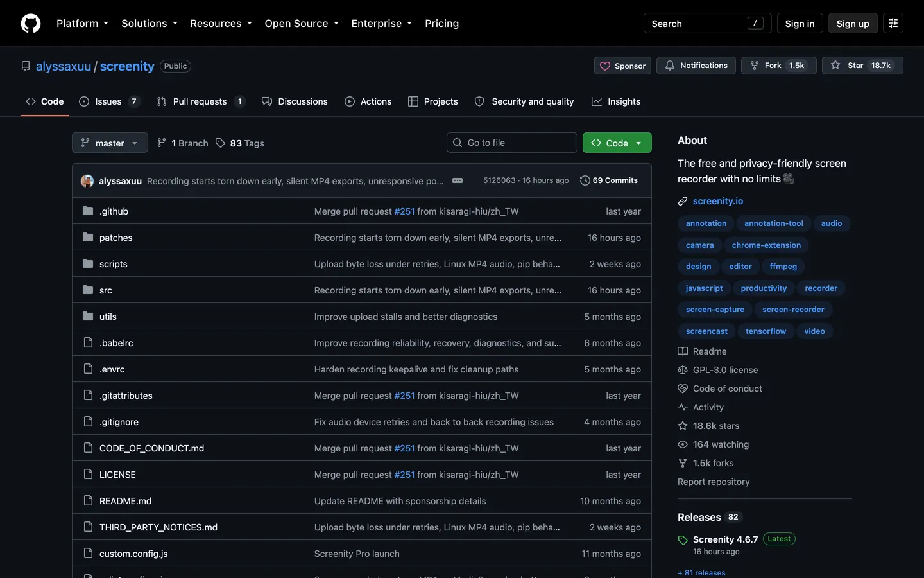The width and height of the screenshot is (924, 578).
Task: Switch to the Issues tab
Action: pos(109,101)
